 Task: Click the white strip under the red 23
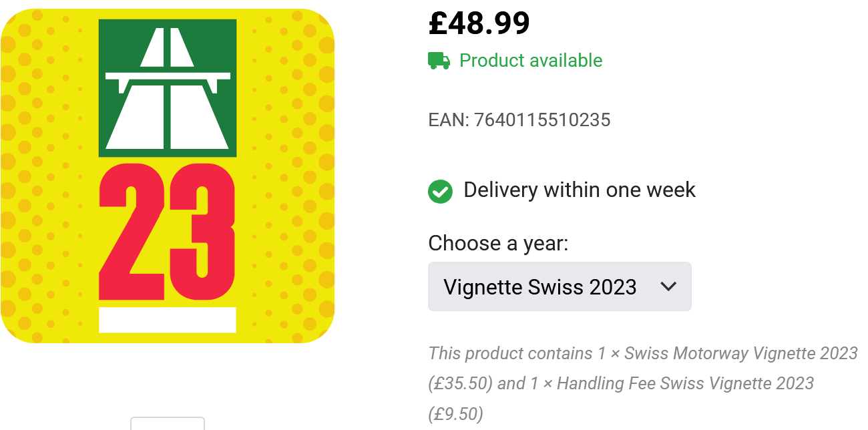[168, 320]
